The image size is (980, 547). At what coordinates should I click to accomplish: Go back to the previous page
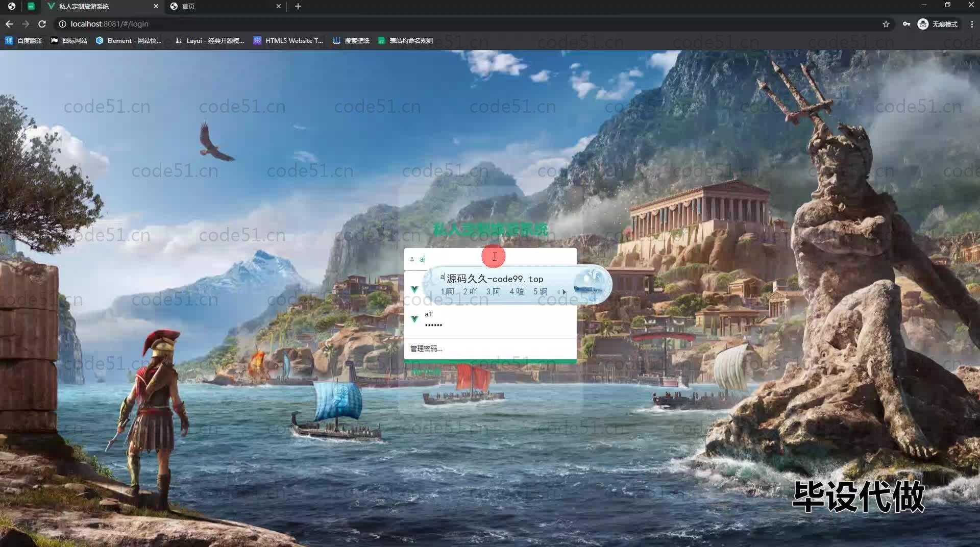(9, 24)
